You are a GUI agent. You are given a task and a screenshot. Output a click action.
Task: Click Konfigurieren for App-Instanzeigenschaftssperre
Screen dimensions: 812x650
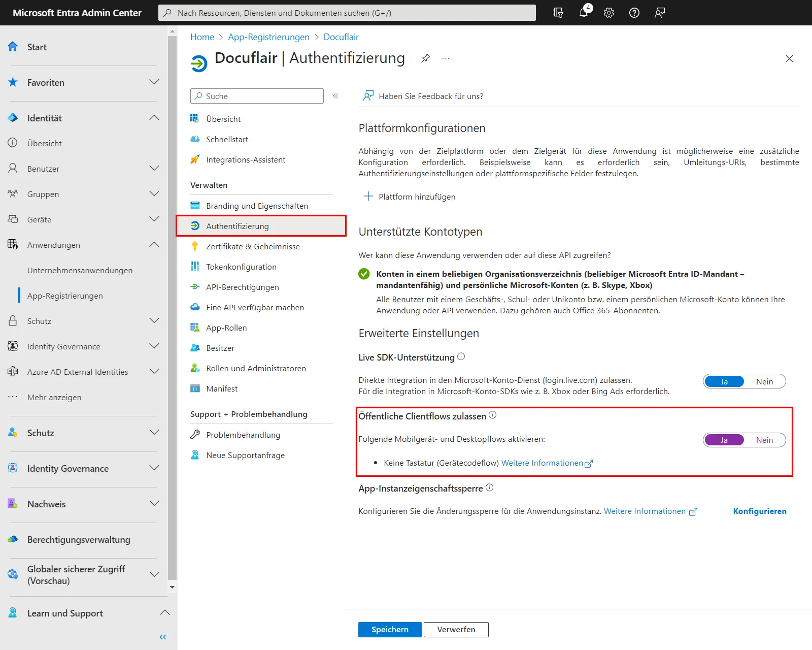pyautogui.click(x=759, y=511)
